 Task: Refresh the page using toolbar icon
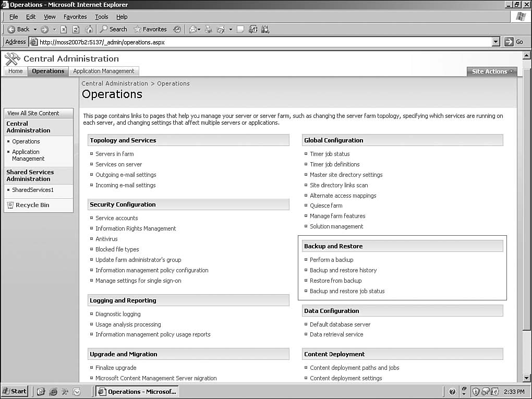click(76, 29)
